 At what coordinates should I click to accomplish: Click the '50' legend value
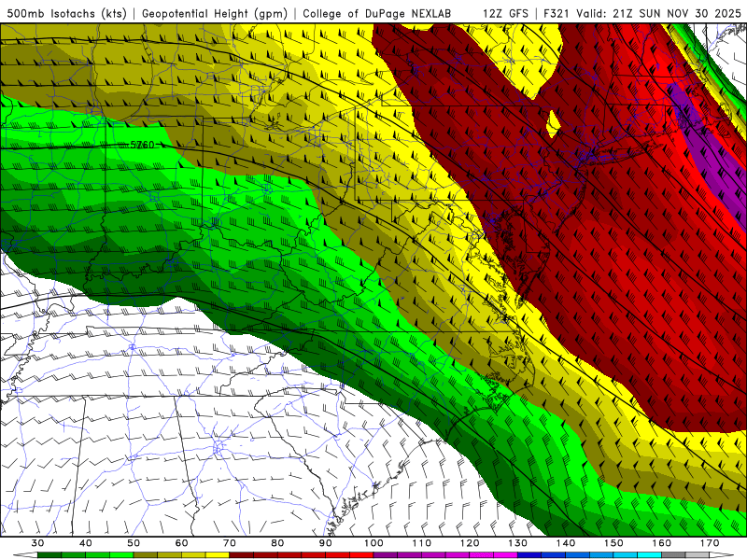(134, 543)
